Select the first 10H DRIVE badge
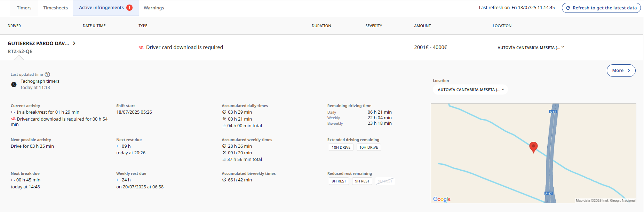Viewport: 644px width, 212px height. (341, 147)
